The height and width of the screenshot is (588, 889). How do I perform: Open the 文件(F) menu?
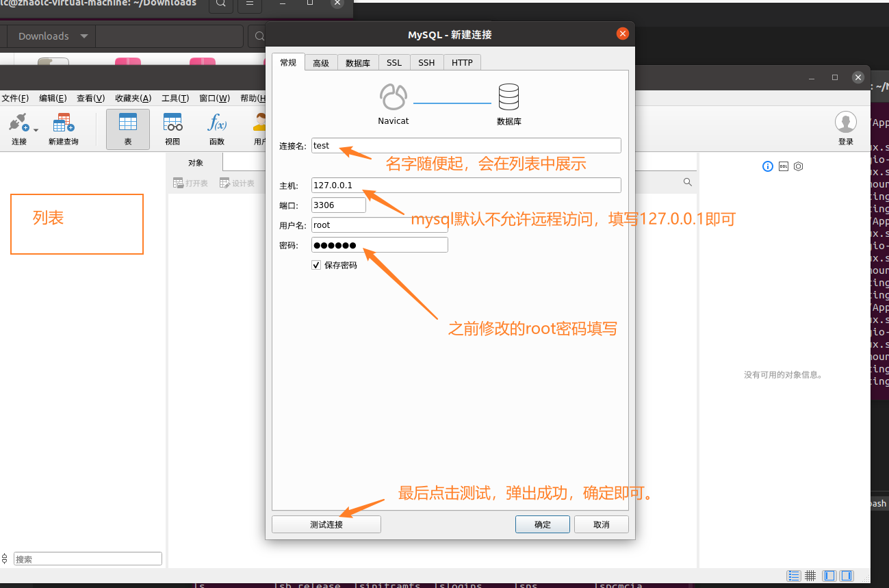[x=15, y=99]
